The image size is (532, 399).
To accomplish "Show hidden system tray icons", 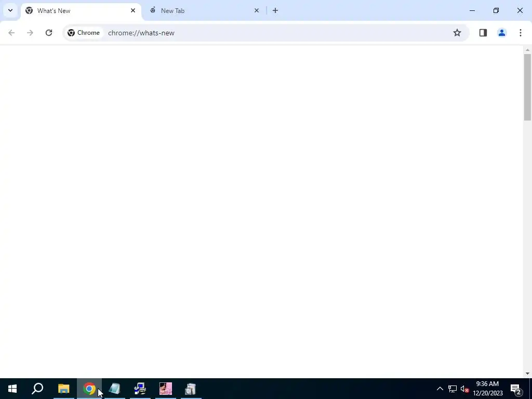I will tap(440, 389).
